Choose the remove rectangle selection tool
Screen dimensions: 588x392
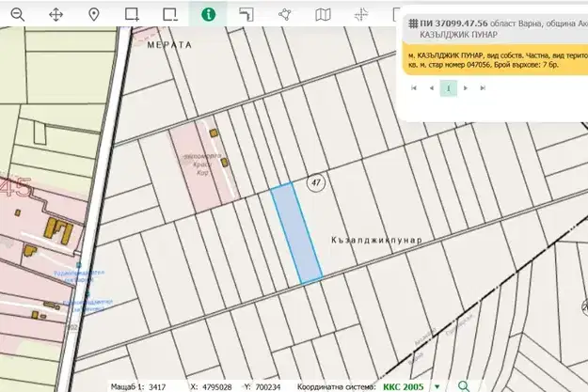point(170,15)
